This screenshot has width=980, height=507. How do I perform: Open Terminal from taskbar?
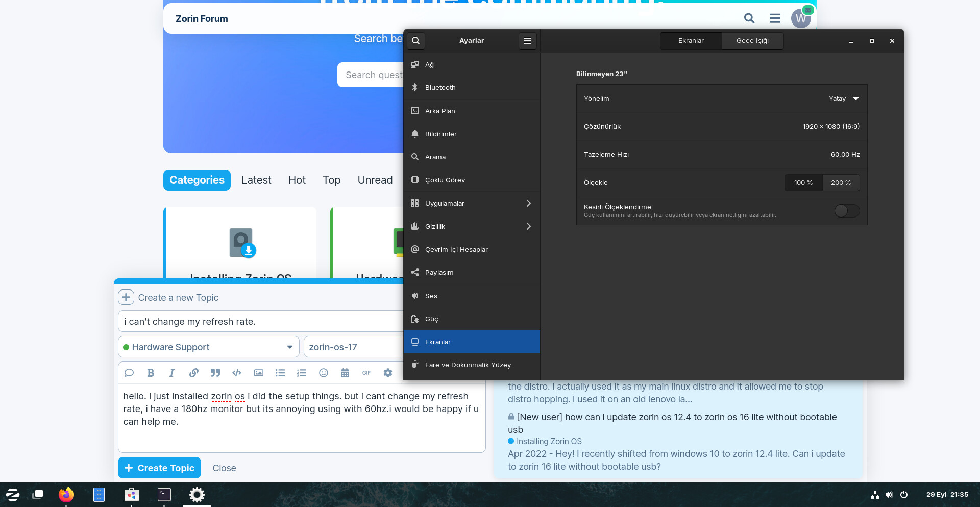click(x=164, y=494)
